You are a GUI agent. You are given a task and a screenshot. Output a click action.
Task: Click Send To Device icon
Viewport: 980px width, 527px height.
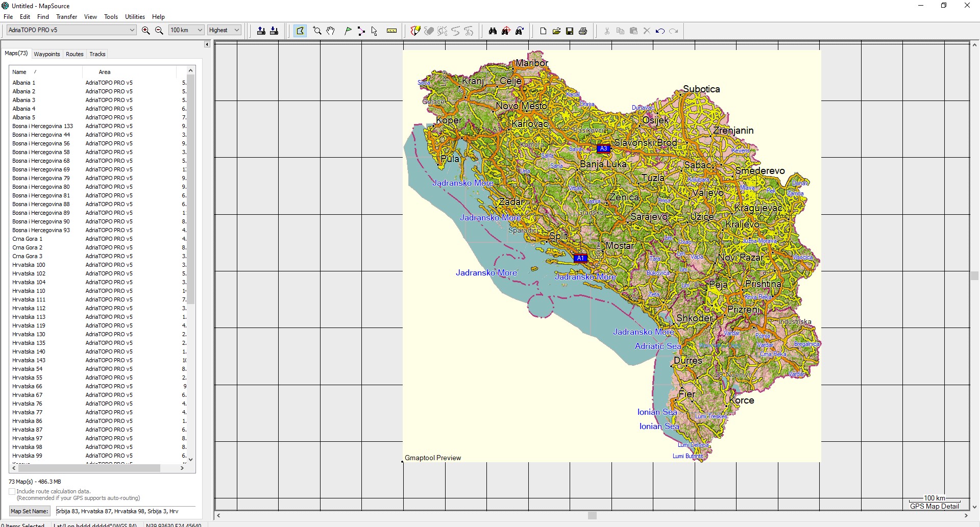pyautogui.click(x=261, y=31)
